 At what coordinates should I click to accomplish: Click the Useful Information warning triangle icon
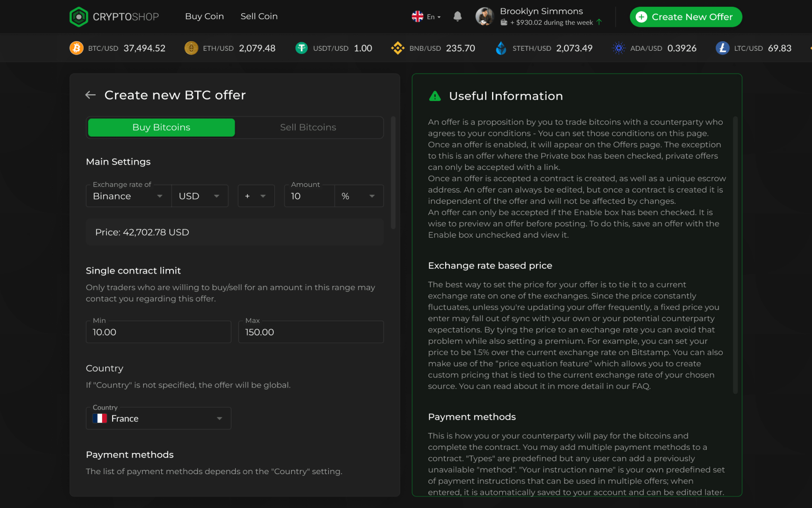click(x=435, y=96)
